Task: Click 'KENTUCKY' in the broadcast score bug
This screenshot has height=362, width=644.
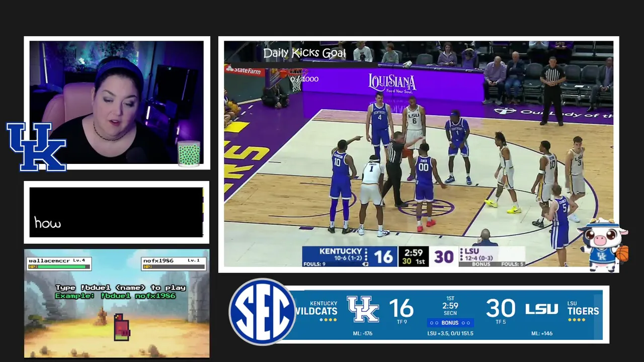Action: pos(341,251)
